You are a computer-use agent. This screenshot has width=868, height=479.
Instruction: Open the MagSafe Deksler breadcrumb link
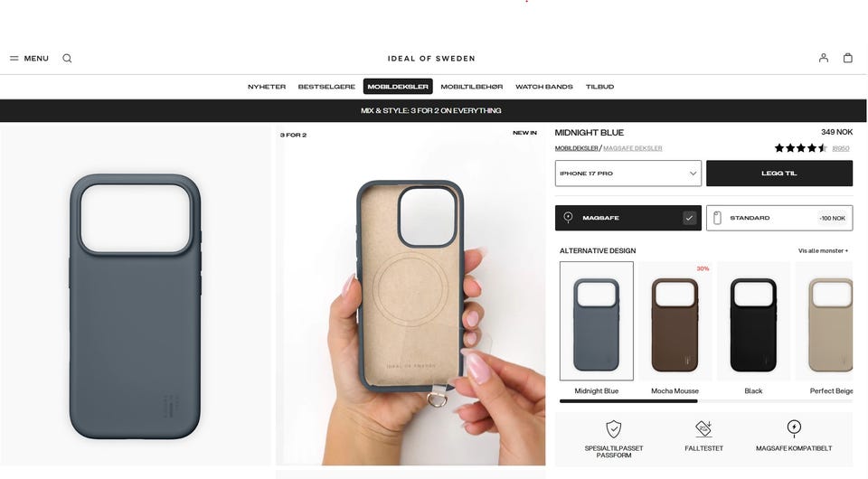(632, 148)
